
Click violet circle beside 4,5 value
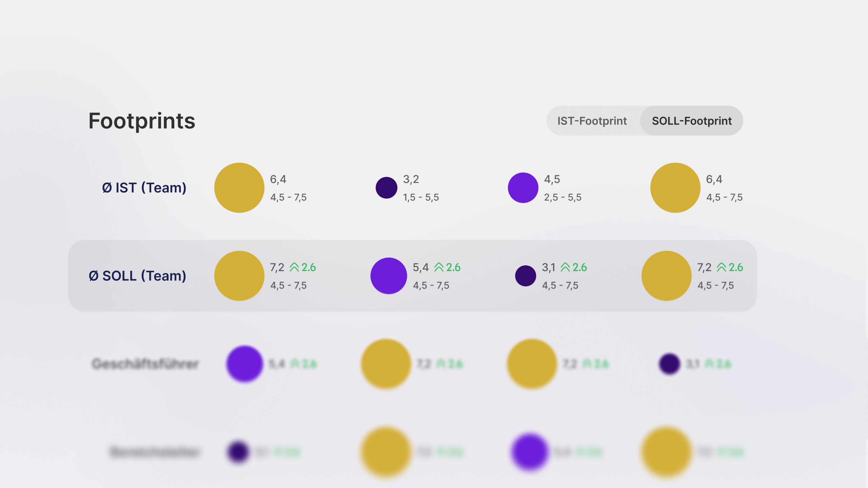pyautogui.click(x=523, y=188)
